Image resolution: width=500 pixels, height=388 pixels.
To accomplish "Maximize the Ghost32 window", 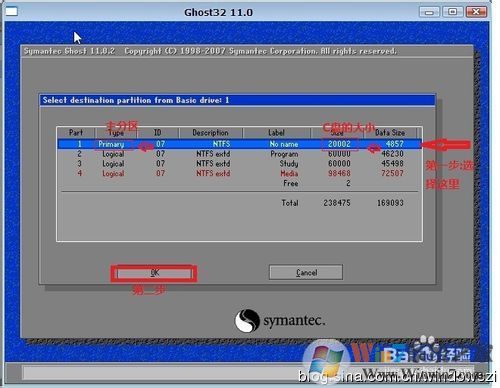I will click(x=452, y=12).
